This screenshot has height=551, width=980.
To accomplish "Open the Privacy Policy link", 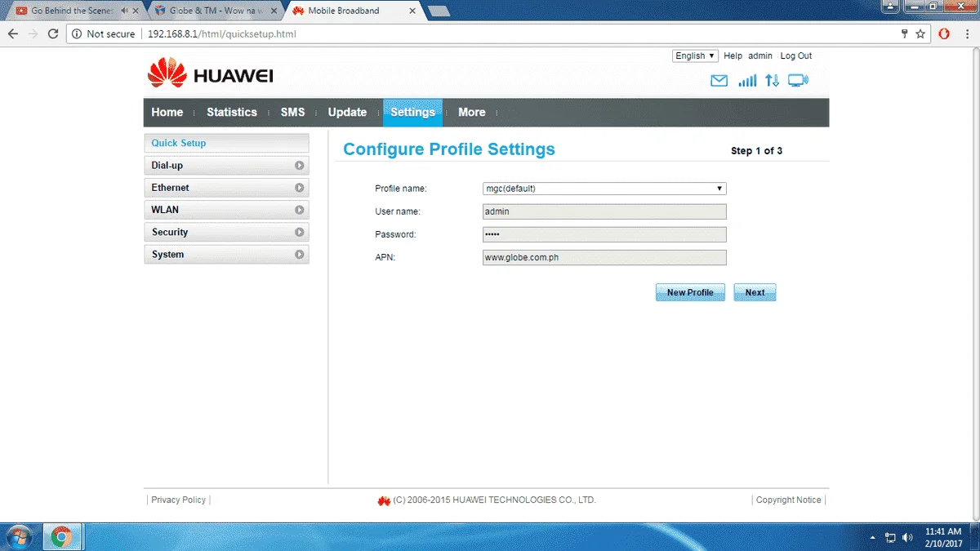I will [178, 500].
